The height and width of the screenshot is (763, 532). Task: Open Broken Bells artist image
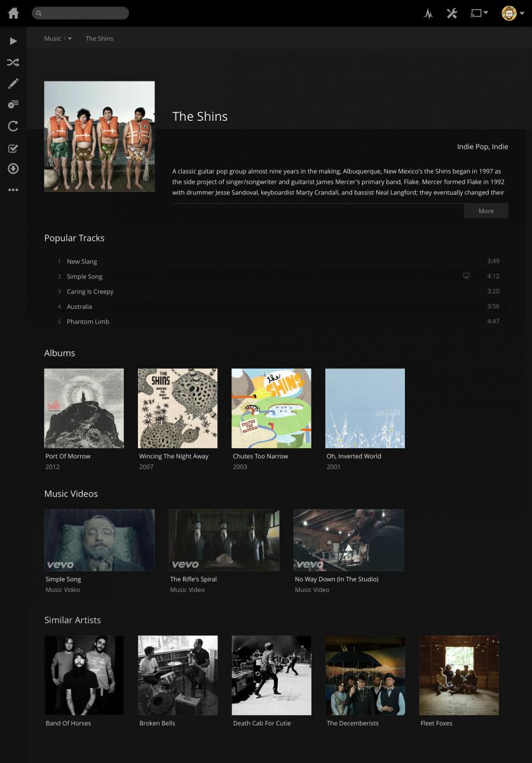pos(177,675)
